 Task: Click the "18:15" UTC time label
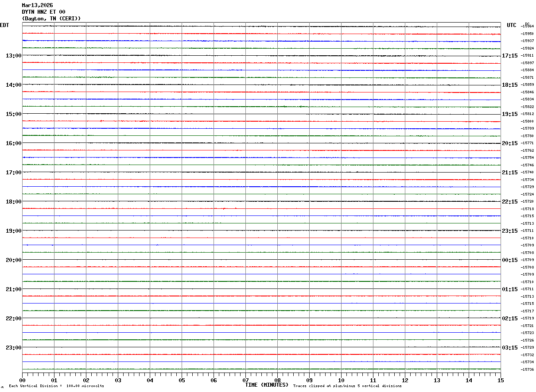coord(509,85)
